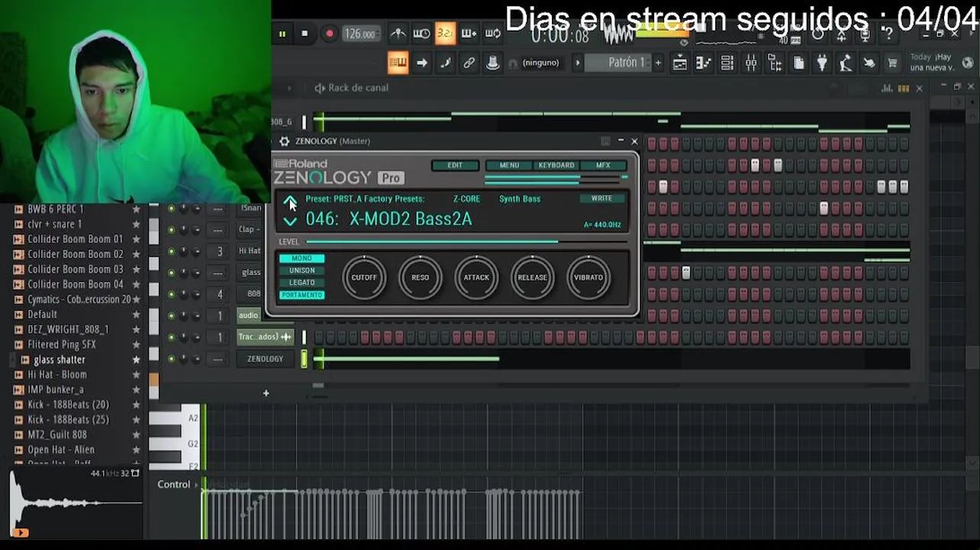Open the Control event editor arrow
Image resolution: width=980 pixels, height=550 pixels.
[195, 484]
